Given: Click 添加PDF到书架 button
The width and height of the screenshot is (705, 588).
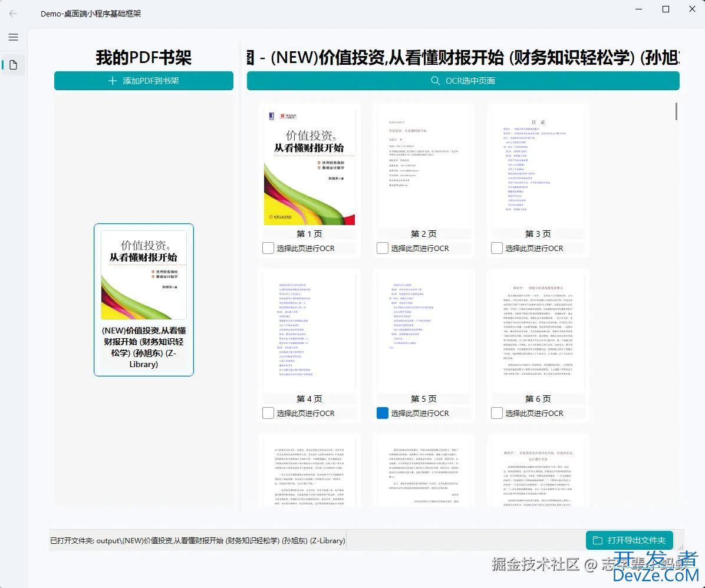Looking at the screenshot, I should pos(144,81).
